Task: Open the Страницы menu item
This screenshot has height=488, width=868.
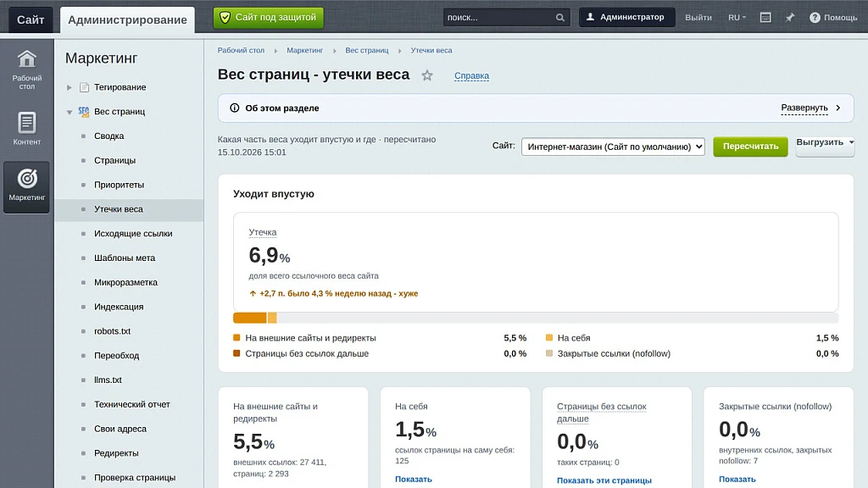Action: tap(114, 160)
